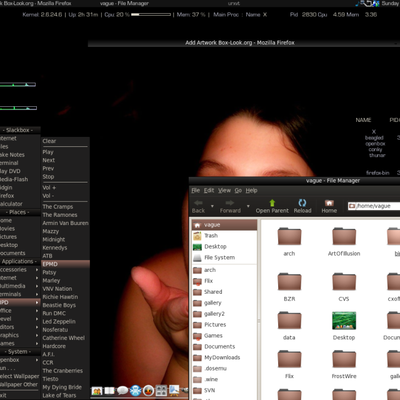Click the File Manager side pane divider handle

pos(259,321)
